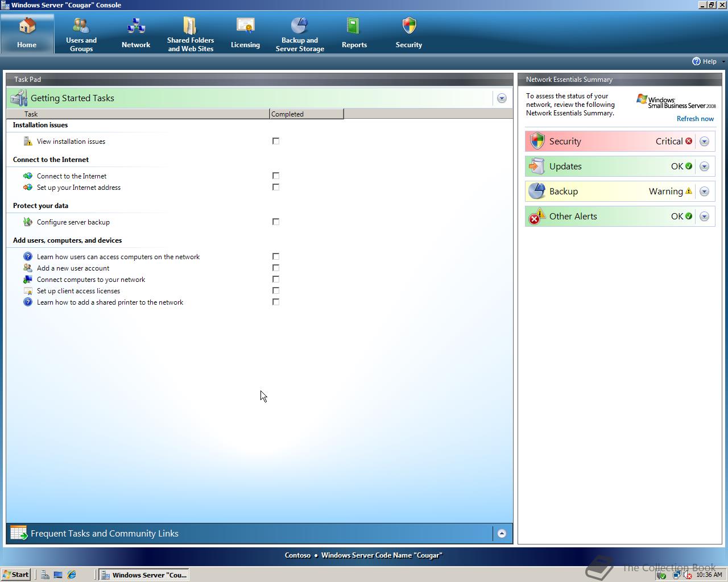The width and height of the screenshot is (728, 582).
Task: Click the taskbar clock showing 10:36 AM
Action: (x=709, y=575)
